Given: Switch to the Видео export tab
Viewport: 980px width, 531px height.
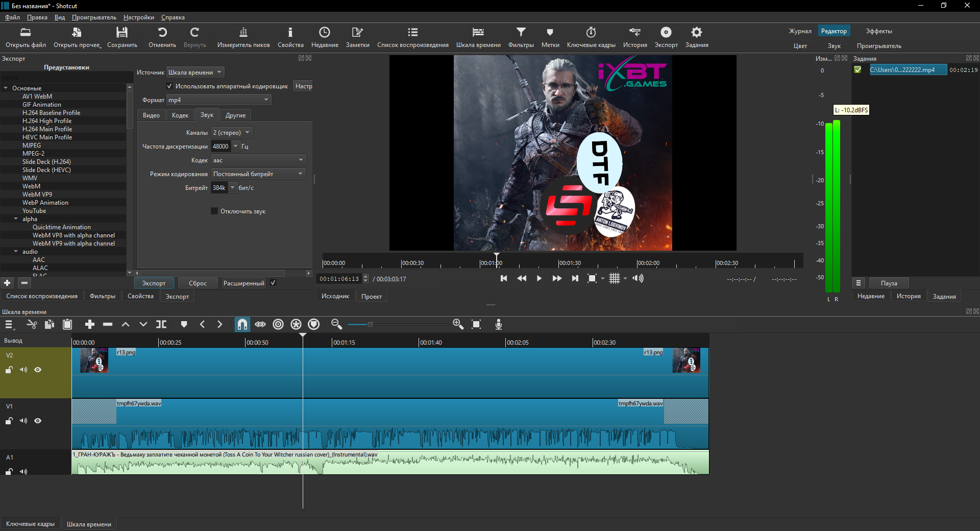Looking at the screenshot, I should [151, 115].
